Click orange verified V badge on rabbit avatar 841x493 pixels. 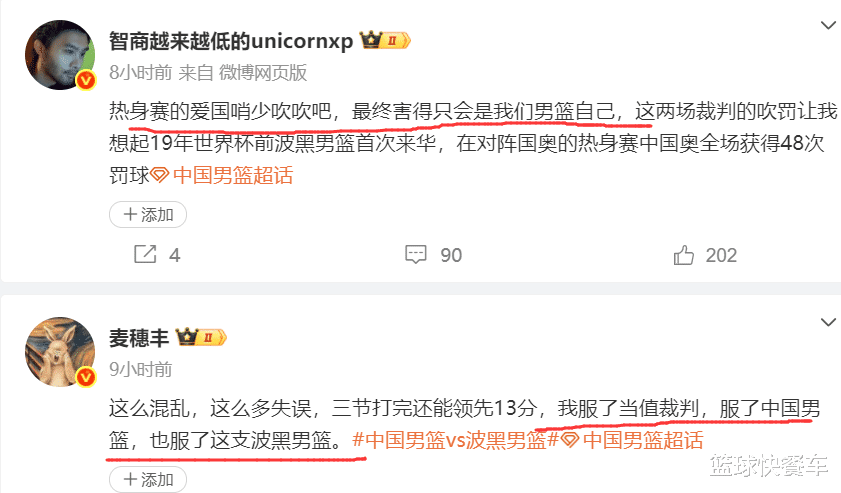coord(86,378)
